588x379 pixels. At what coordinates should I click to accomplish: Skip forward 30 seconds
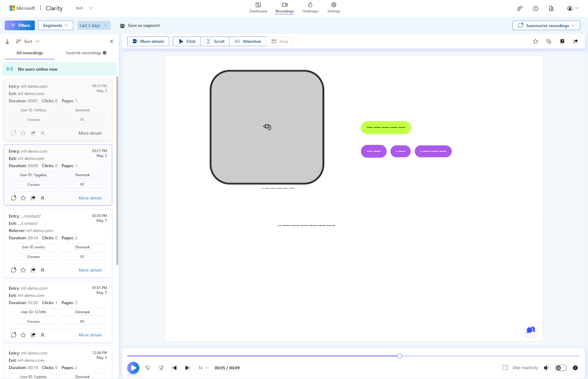click(161, 368)
